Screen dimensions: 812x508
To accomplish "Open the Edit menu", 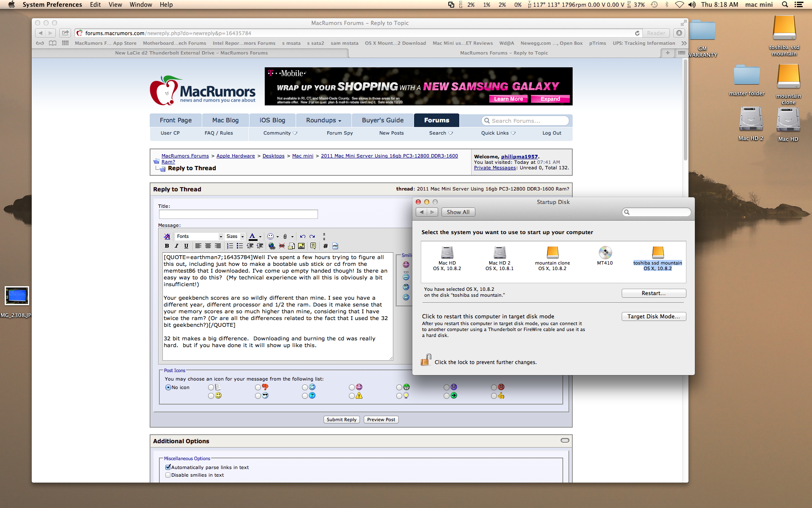I will click(x=95, y=5).
